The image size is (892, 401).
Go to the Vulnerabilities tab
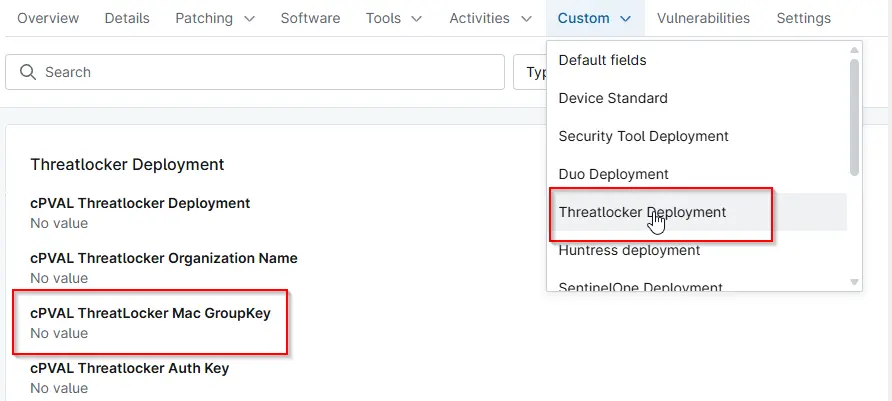(704, 18)
